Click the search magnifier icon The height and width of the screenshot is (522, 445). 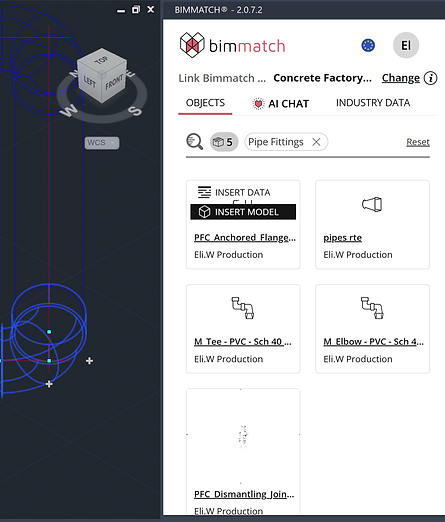[194, 142]
